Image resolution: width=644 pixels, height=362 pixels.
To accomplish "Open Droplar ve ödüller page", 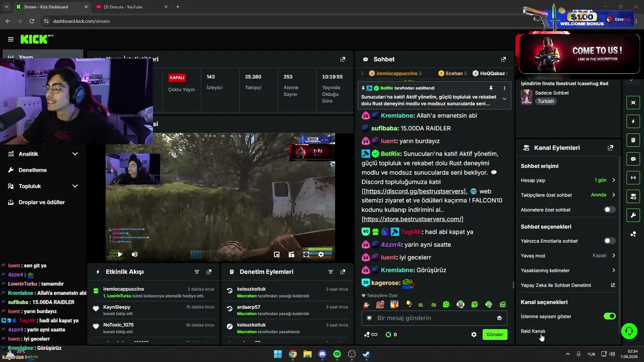I will 43,202.
